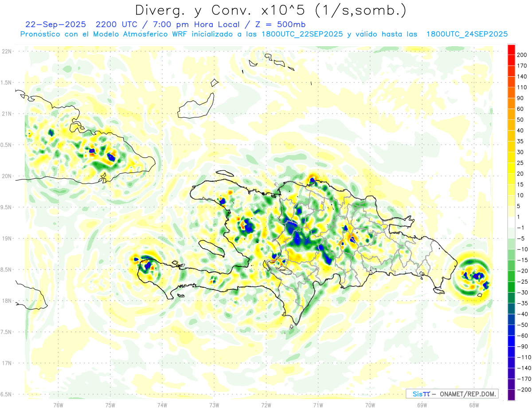The image size is (532, 411).
Task: Click the 'SisTT - ONAMET/REP.DOM.' credit box
Action: [x=452, y=394]
